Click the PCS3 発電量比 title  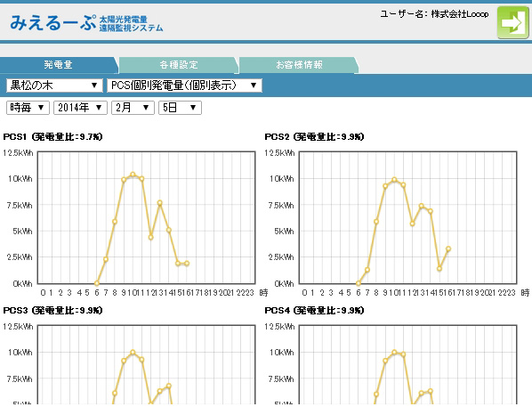point(52,310)
